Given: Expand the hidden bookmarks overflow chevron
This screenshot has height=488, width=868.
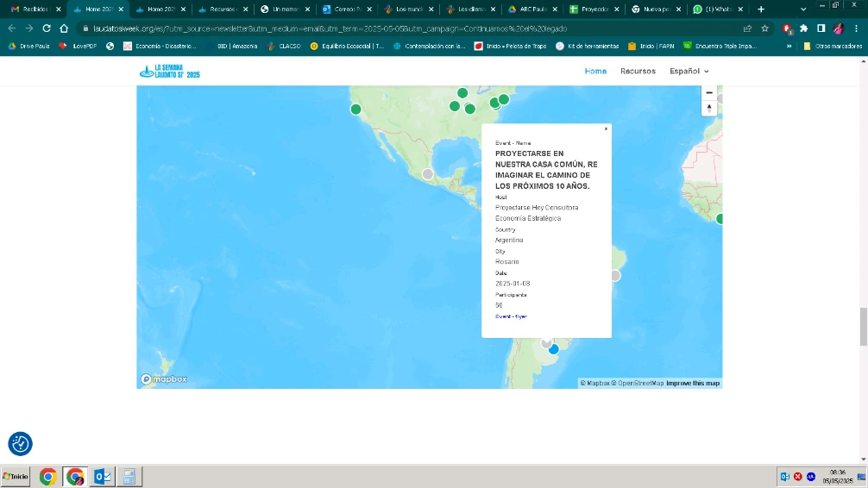Looking at the screenshot, I should (789, 46).
